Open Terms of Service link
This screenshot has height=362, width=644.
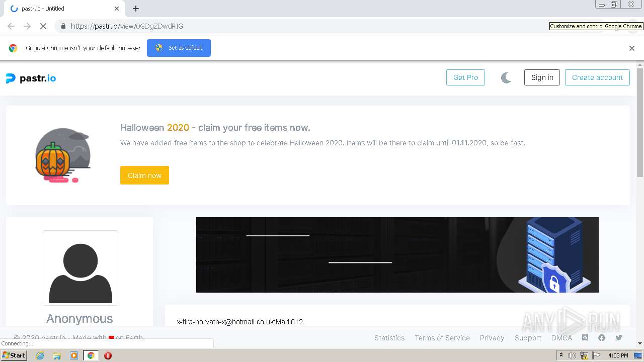[442, 338]
